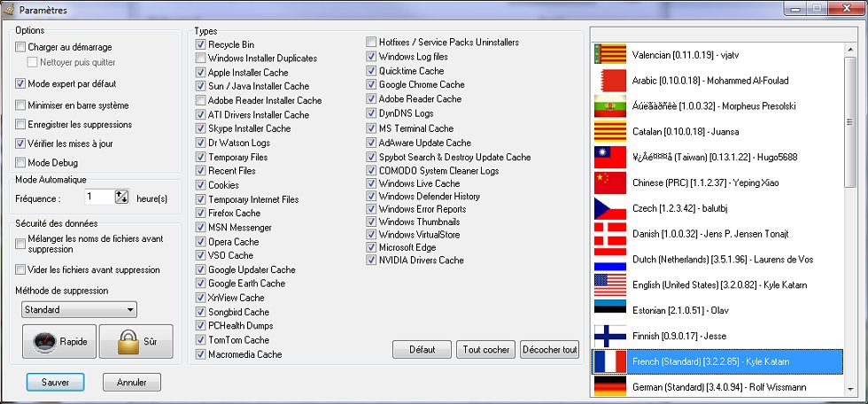Image resolution: width=868 pixels, height=404 pixels.
Task: Check Mélanger les noms de fichiers option
Action: (20, 244)
